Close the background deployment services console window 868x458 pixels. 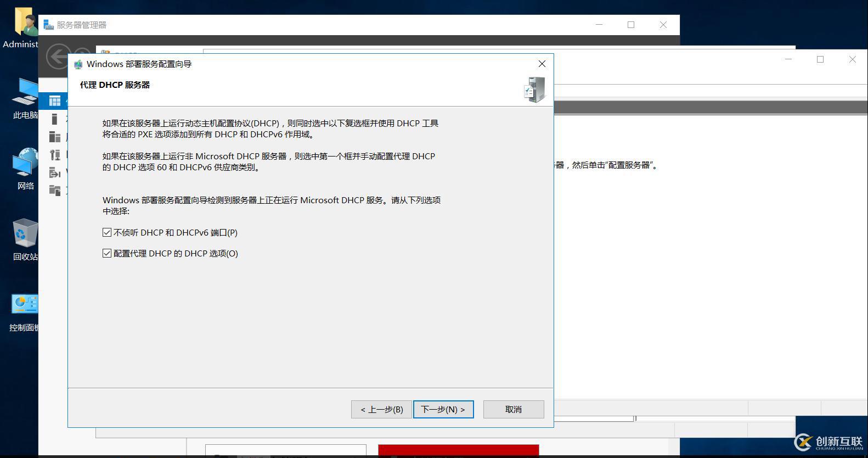click(853, 59)
